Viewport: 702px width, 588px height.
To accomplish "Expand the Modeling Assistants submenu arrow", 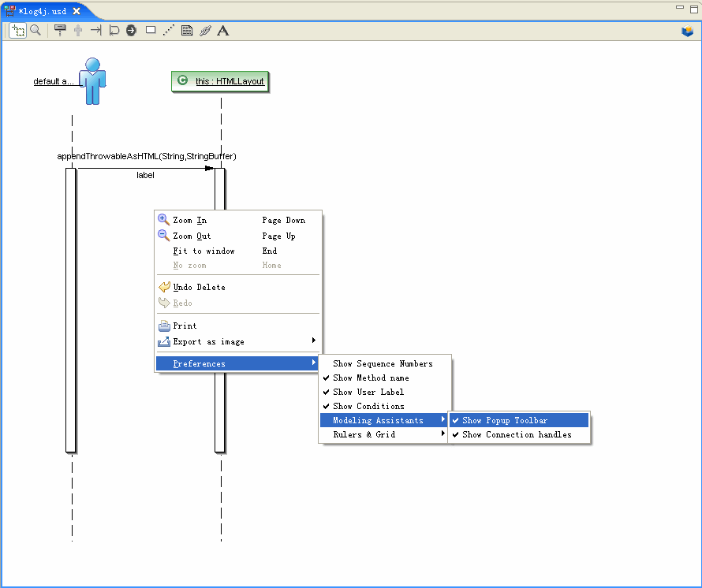I will coord(442,419).
